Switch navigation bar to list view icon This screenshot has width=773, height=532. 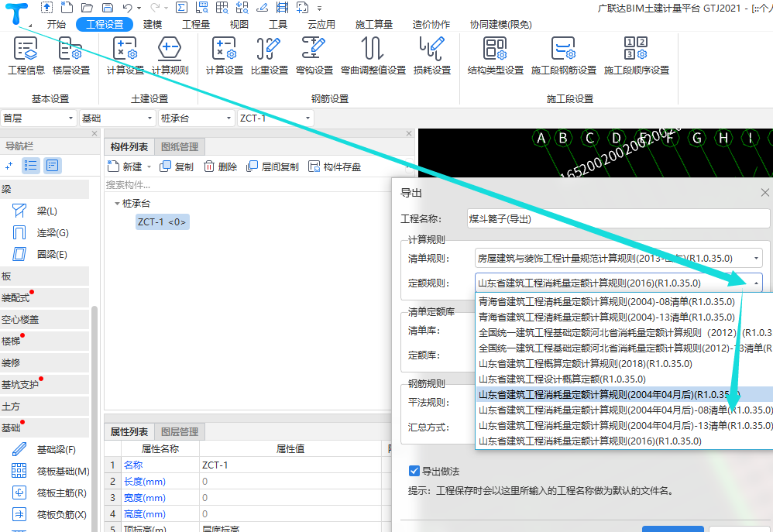click(x=30, y=166)
